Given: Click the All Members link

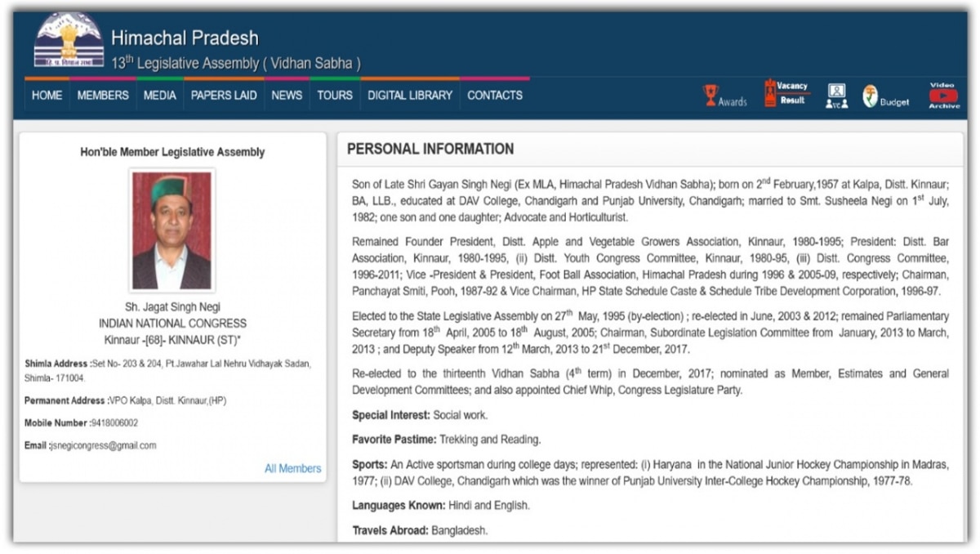Looking at the screenshot, I should pos(292,468).
